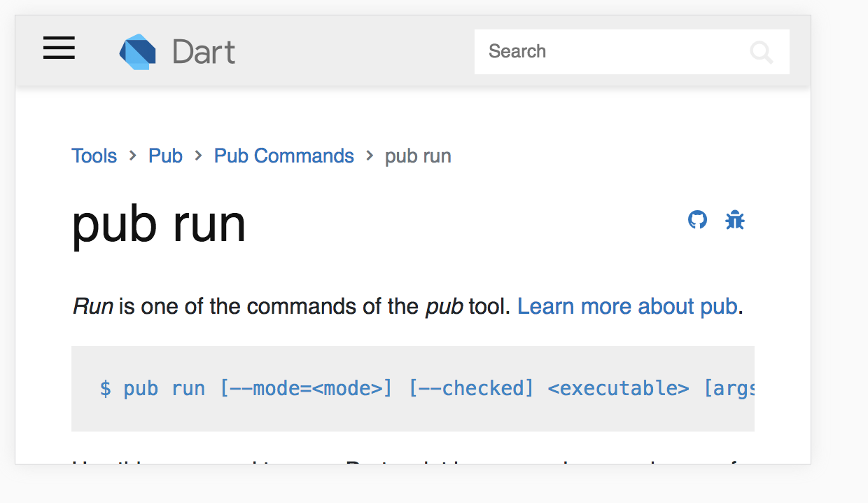Click the Dart wordmark in the header
The width and height of the screenshot is (868, 503).
(204, 50)
